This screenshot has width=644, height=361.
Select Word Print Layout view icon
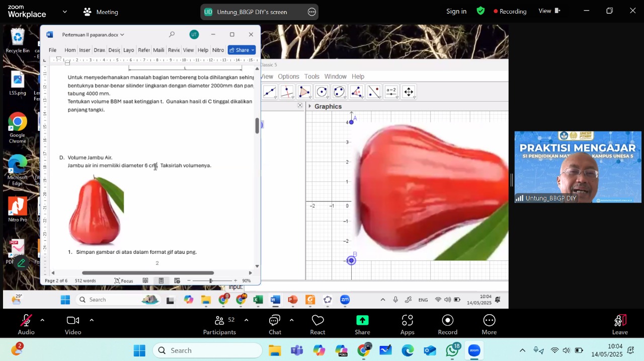[161, 280]
